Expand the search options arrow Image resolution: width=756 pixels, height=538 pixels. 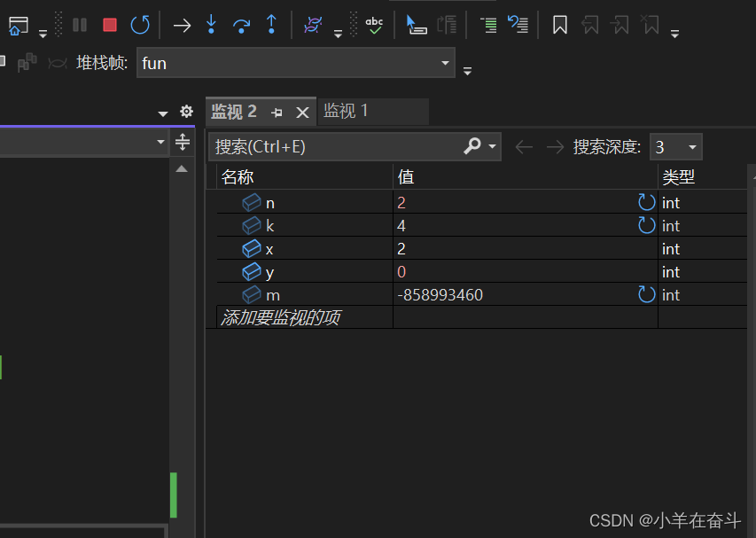click(492, 146)
